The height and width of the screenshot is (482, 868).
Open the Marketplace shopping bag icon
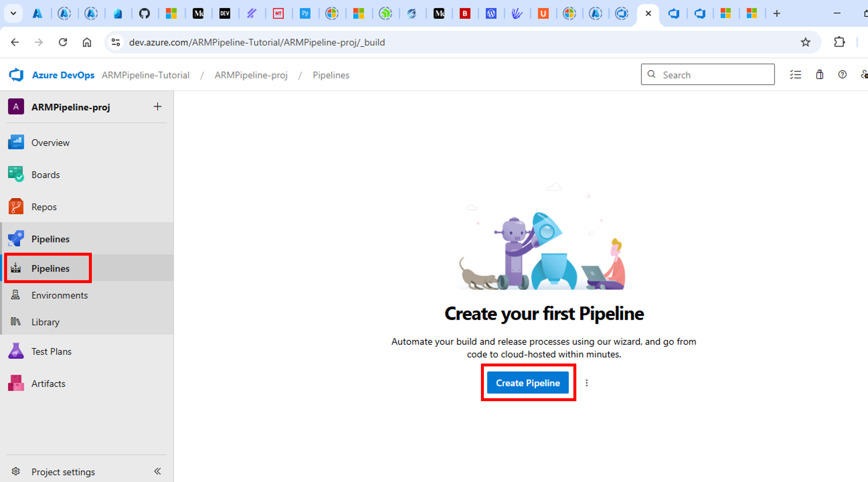819,74
